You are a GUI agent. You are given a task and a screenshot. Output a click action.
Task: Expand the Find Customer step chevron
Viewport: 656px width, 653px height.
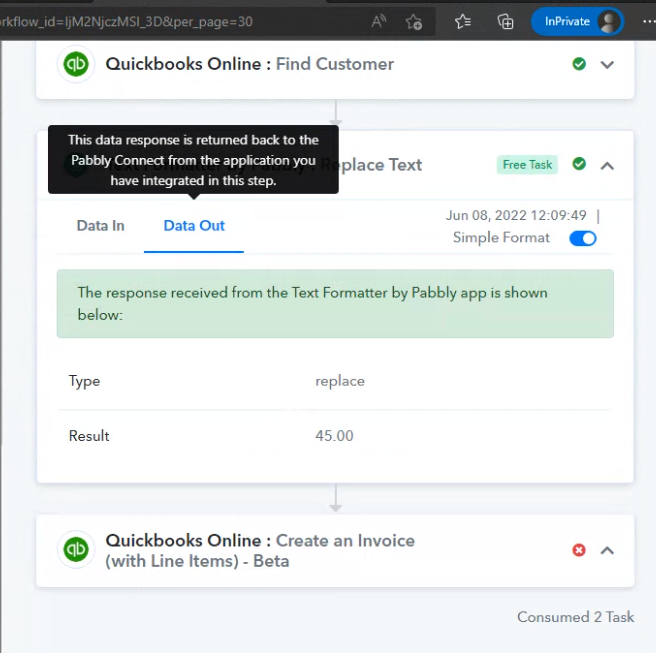[x=607, y=64]
